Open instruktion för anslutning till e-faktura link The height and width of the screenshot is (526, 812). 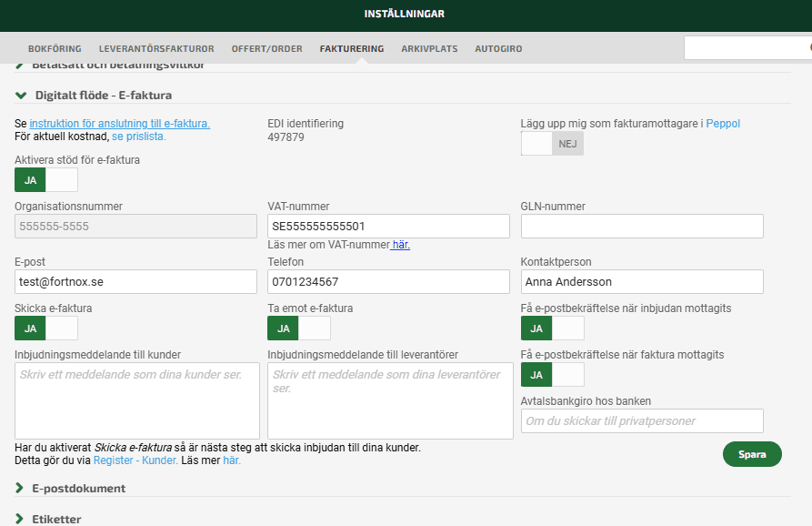(x=119, y=124)
